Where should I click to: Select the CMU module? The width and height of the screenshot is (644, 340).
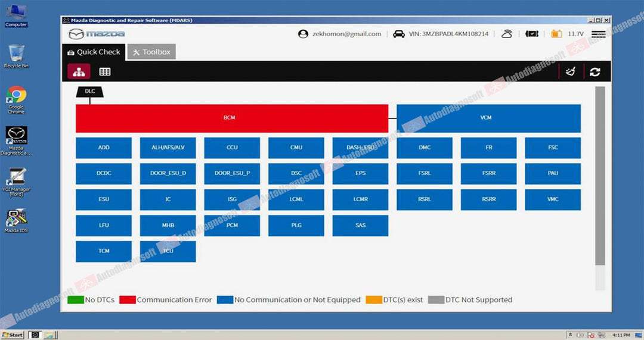point(296,148)
